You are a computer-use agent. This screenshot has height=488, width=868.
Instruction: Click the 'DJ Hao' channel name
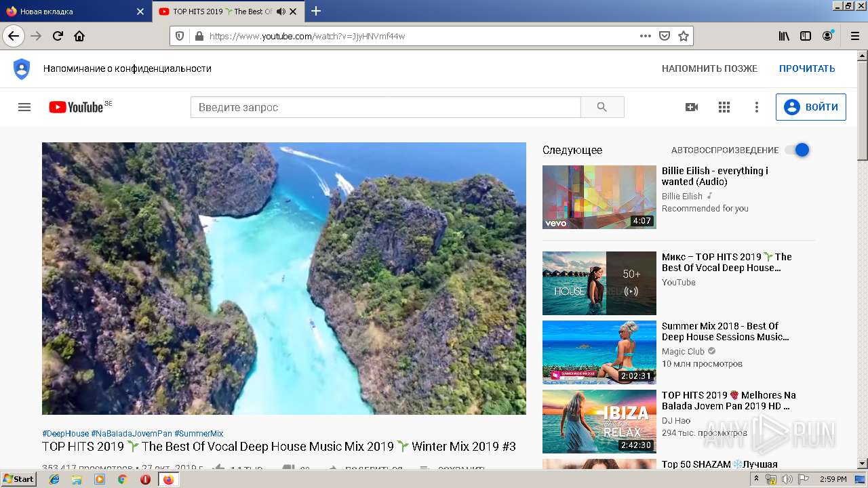coord(676,421)
